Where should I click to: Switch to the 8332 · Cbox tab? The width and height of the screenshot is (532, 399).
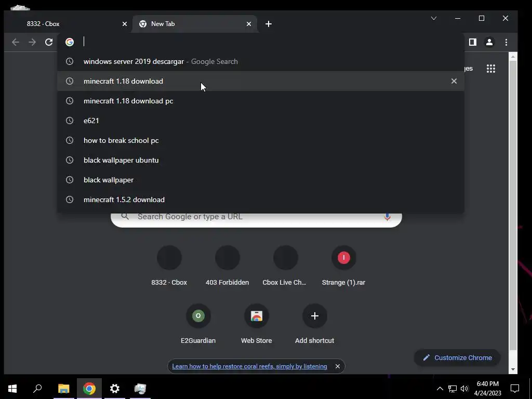click(x=68, y=24)
